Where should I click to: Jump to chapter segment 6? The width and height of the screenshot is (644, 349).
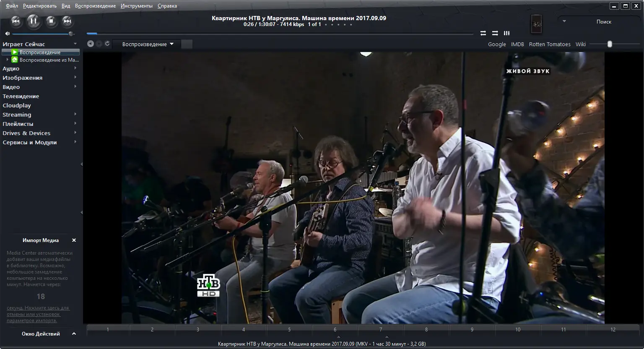335,330
